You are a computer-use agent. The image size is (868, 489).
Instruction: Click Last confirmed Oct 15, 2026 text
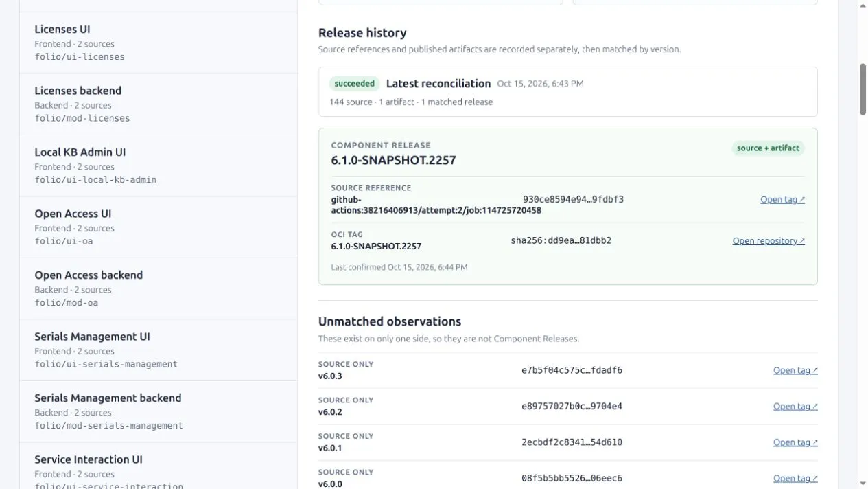(399, 267)
